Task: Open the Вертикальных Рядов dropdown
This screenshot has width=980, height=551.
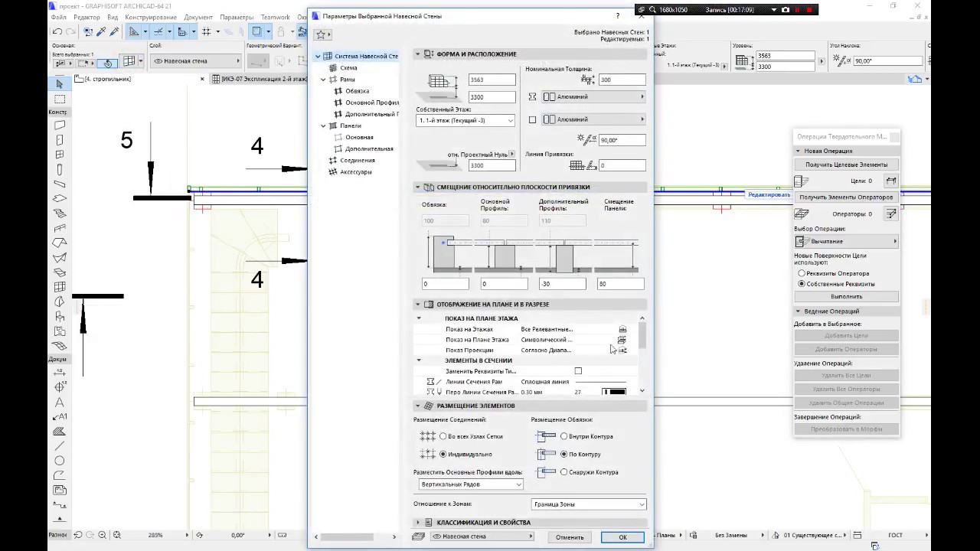Action: tap(471, 484)
